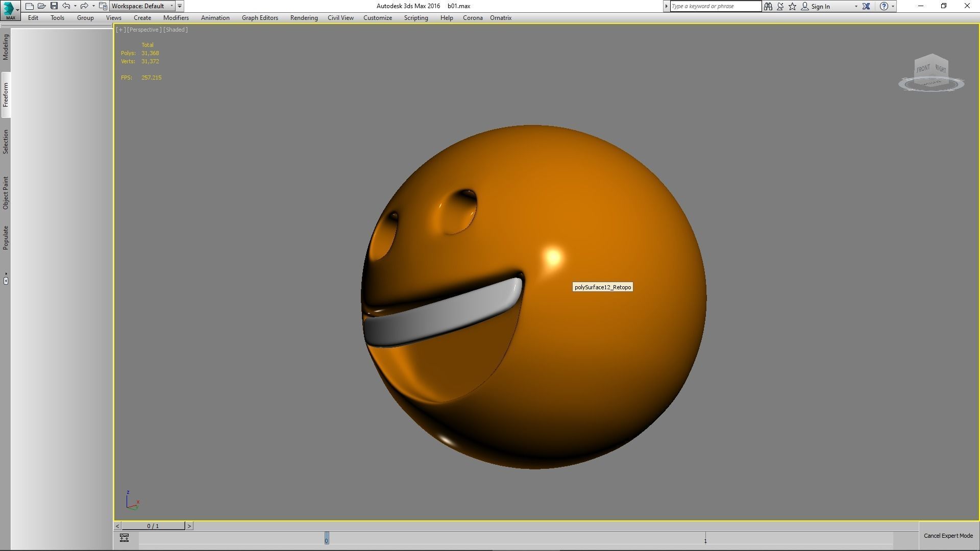Viewport: 980px width, 551px height.
Task: Switch to the Object Paint ribbon tab
Action: pyautogui.click(x=6, y=193)
